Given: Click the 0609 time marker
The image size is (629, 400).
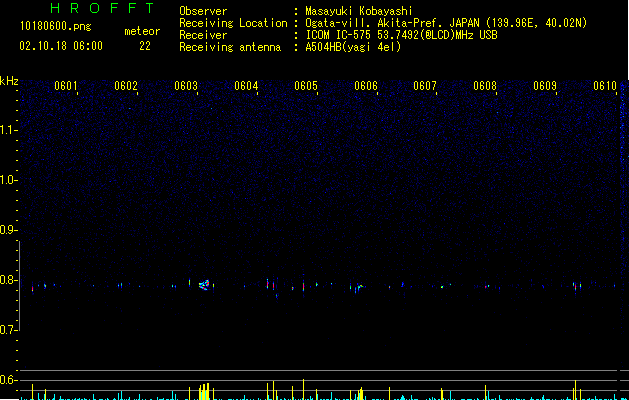Looking at the screenshot, I should 545,86.
